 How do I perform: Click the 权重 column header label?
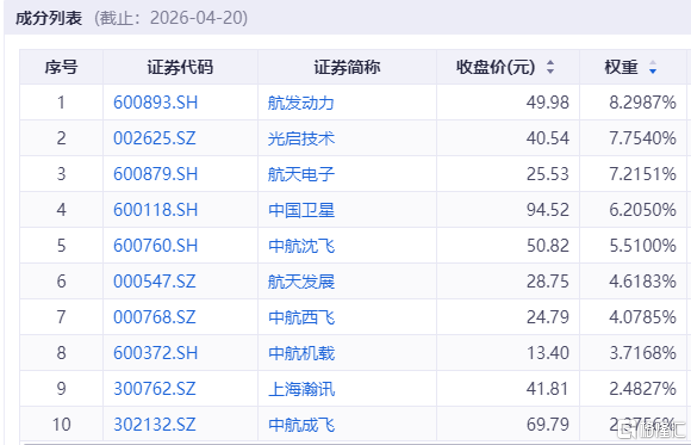(621, 67)
